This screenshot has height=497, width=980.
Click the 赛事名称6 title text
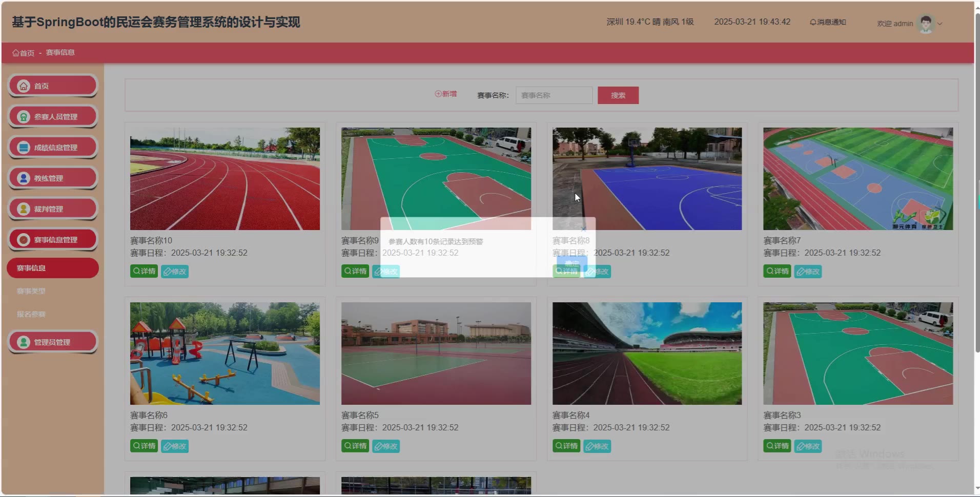(149, 415)
